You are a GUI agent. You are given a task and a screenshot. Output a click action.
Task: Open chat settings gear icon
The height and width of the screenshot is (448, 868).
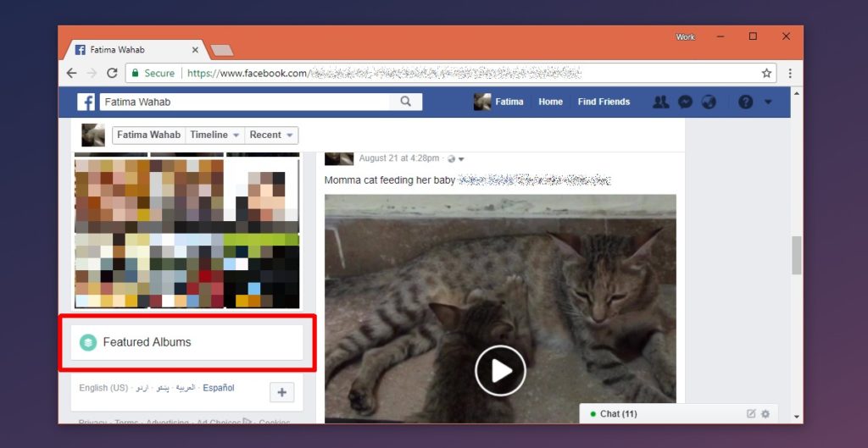coord(765,414)
